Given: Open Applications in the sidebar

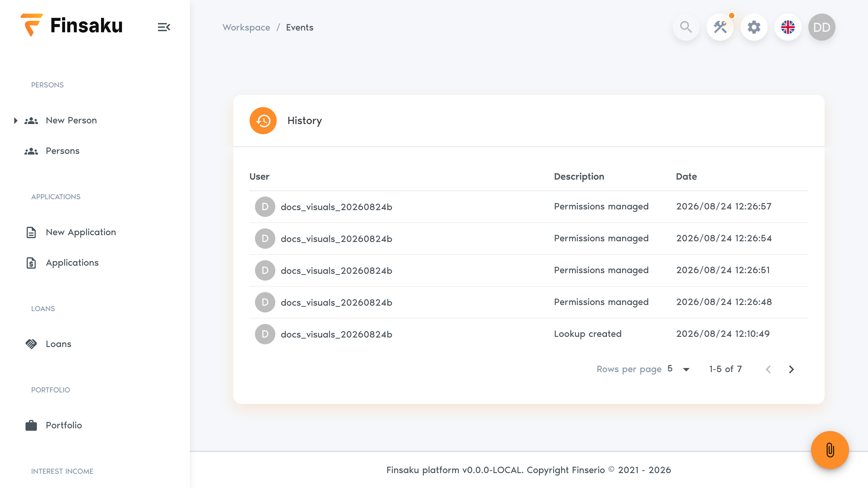Looking at the screenshot, I should tap(72, 263).
